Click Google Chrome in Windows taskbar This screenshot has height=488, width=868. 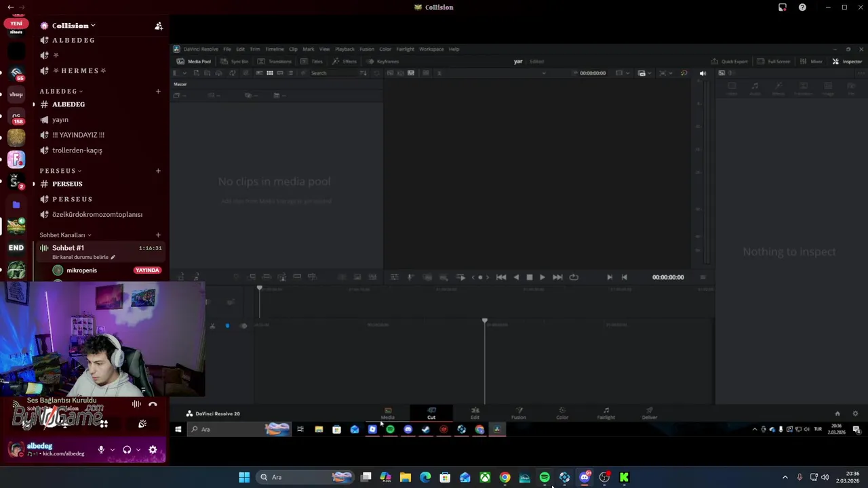coord(505,477)
